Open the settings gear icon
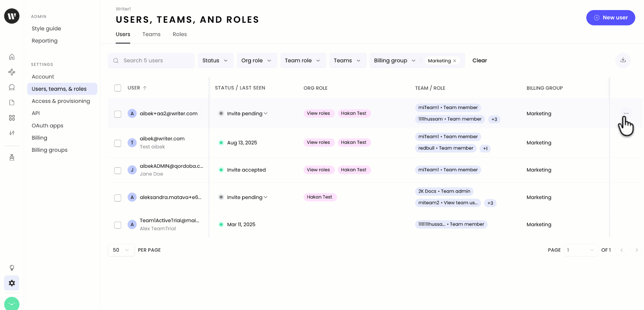Image resolution: width=644 pixels, height=310 pixels. [12, 283]
